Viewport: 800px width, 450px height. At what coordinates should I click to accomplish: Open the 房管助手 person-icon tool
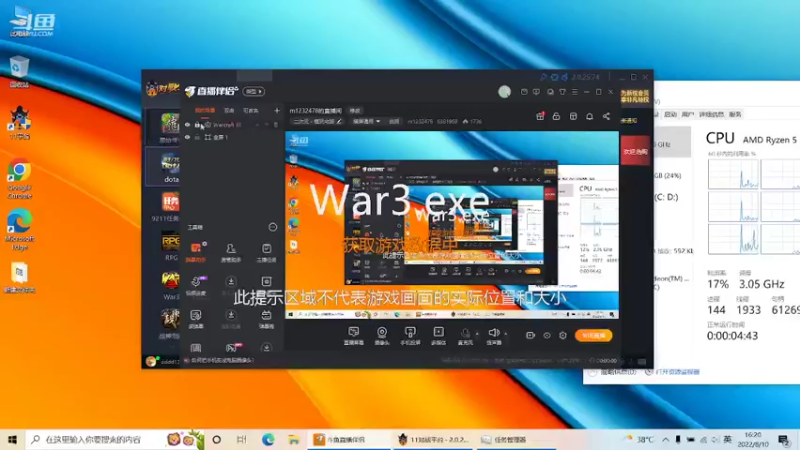pos(231,253)
